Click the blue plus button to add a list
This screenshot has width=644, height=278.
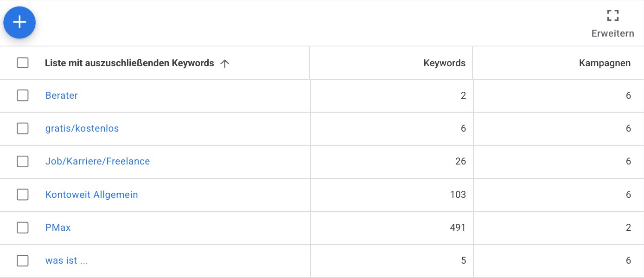coord(19,22)
